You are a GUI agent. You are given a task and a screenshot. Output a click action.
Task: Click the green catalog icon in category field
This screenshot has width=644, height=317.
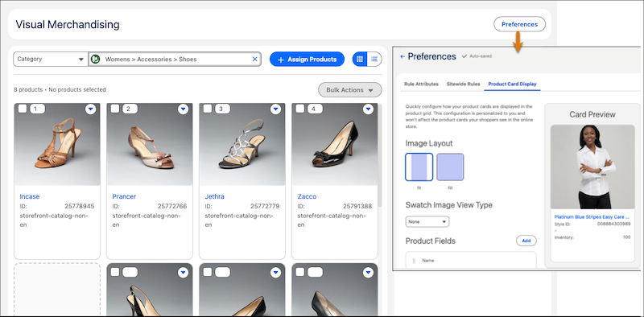click(95, 59)
